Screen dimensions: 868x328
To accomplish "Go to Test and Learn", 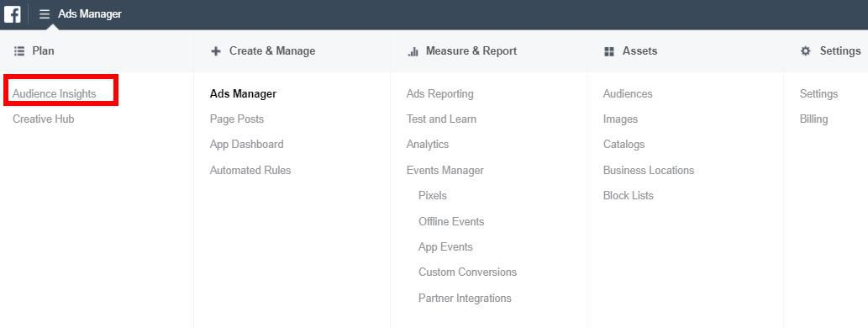I will pos(441,119).
